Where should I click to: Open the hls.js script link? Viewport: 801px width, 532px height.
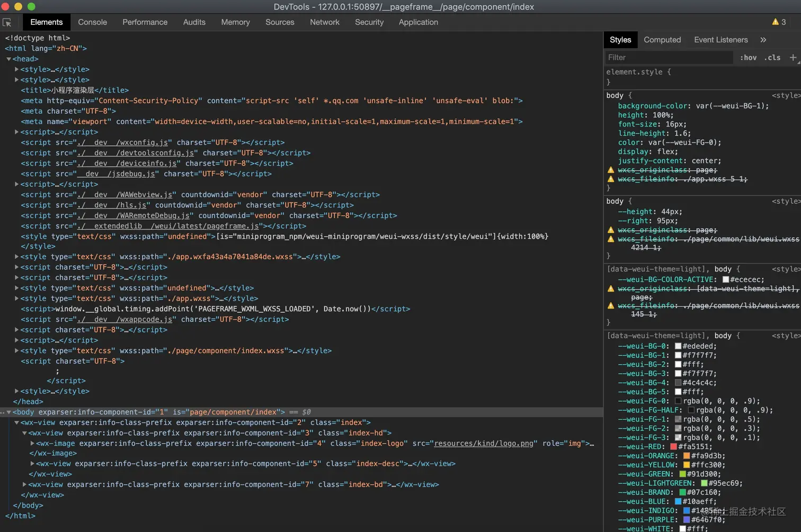112,205
